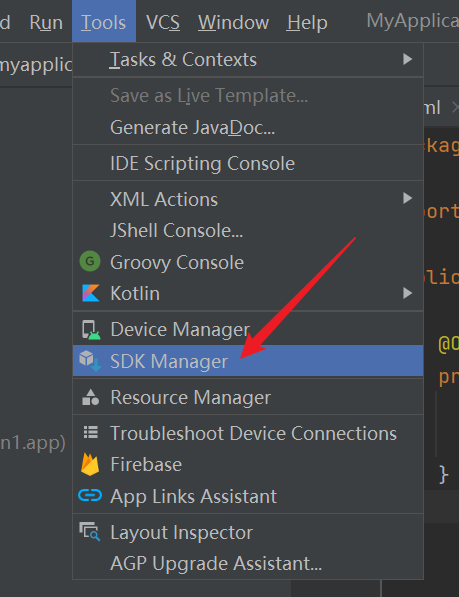This screenshot has height=597, width=459.
Task: Click the Layout Inspector magnifier icon
Action: [90, 532]
